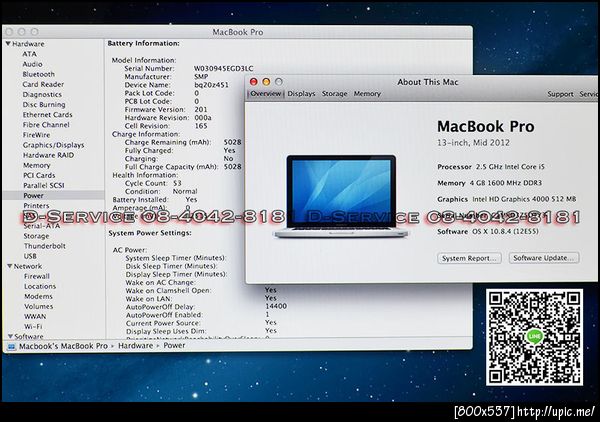Screen dimensions: 600x422
Task: Click the System Power Settings heading
Action: [x=150, y=233]
